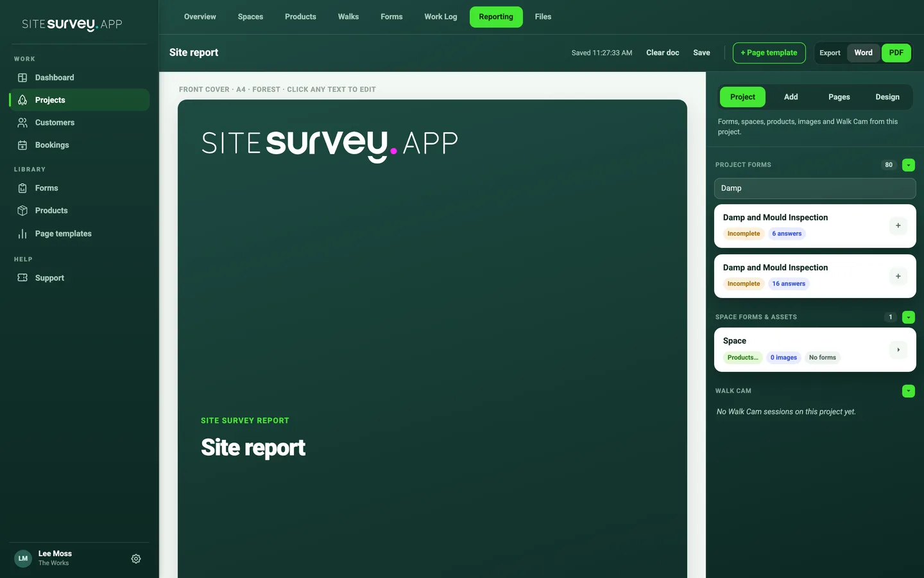Click the Bookings calendar icon
The height and width of the screenshot is (578, 924).
[x=22, y=145]
